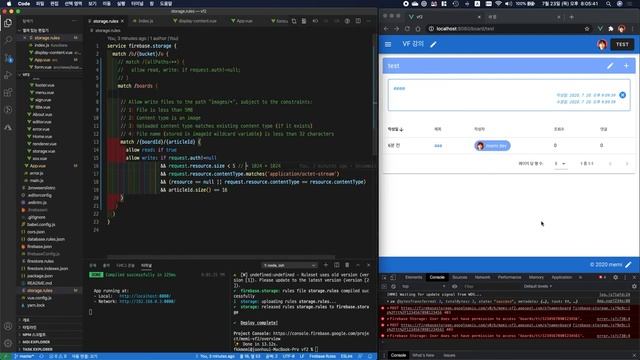Click the master branch in the status bar
This screenshot has width=640, height=360.
pyautogui.click(x=24, y=356)
